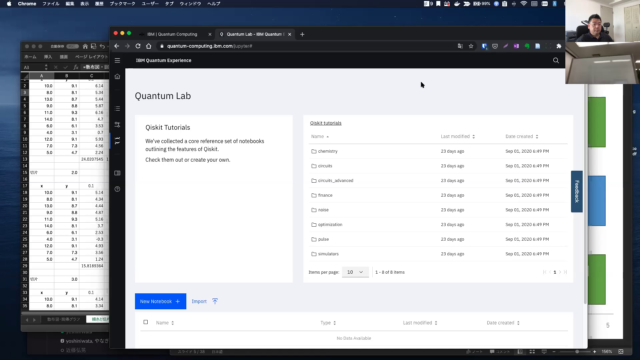Check the Wi-Fi status icon in menu bar

point(524,4)
